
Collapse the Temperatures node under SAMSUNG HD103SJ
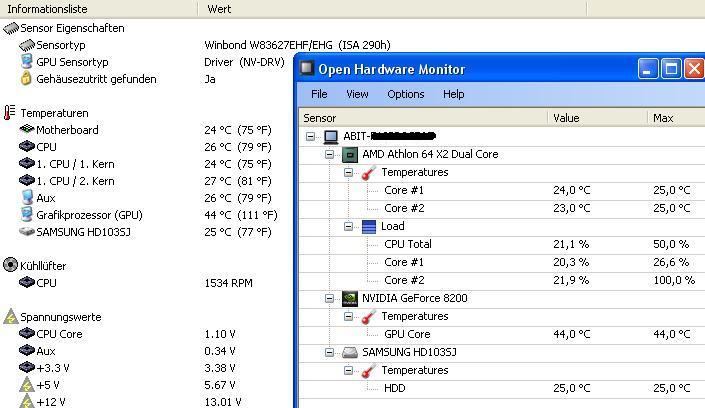[348, 370]
